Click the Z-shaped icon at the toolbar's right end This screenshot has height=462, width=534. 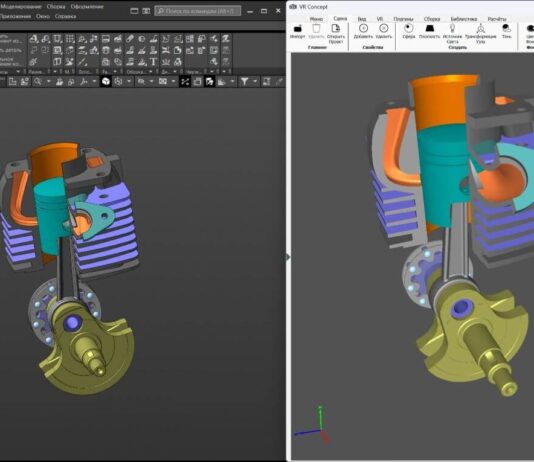225,38
